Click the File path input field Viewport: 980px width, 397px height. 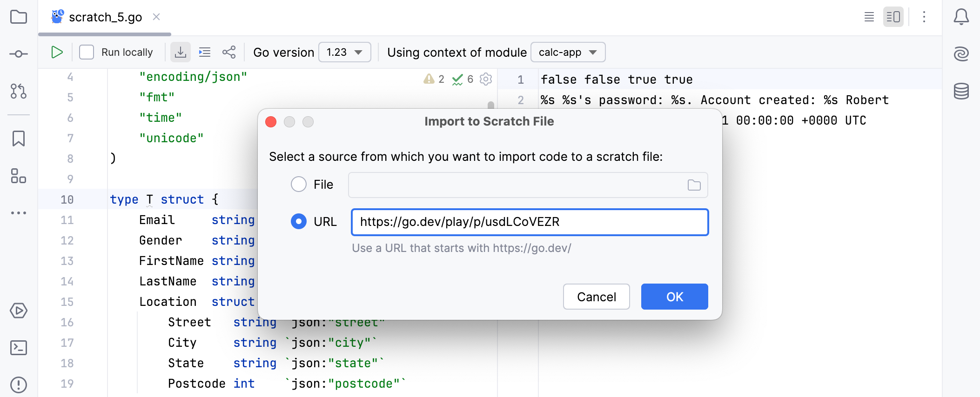coord(528,185)
